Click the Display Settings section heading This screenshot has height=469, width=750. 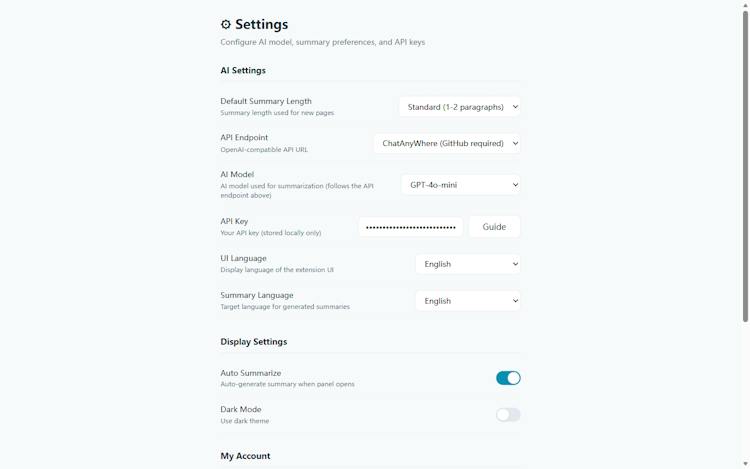pos(254,342)
